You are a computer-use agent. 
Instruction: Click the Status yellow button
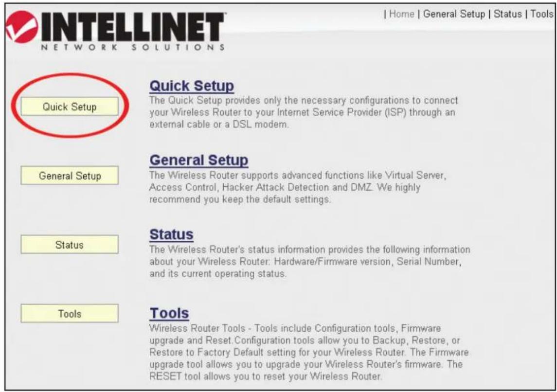(70, 244)
